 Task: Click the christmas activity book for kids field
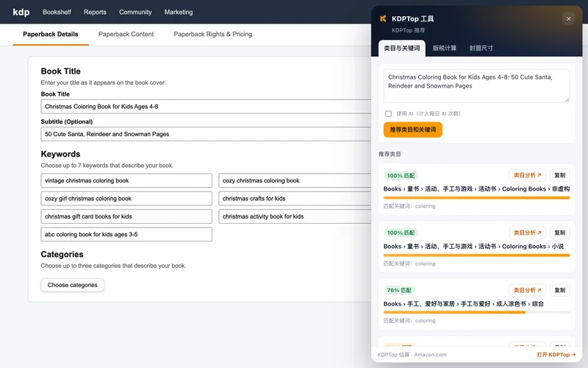(x=295, y=216)
